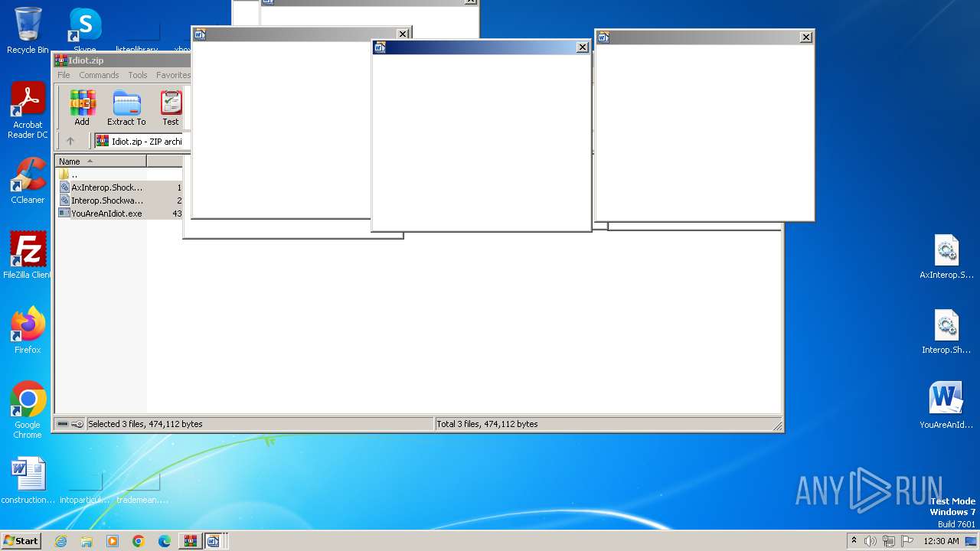Click the Test archive toolbar icon

[171, 108]
